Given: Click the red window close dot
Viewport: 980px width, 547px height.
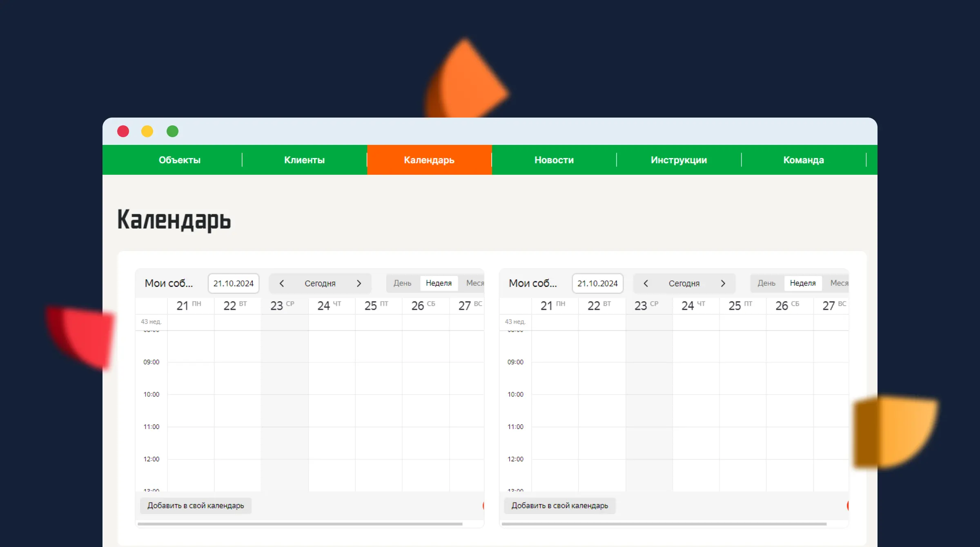Looking at the screenshot, I should 123,131.
